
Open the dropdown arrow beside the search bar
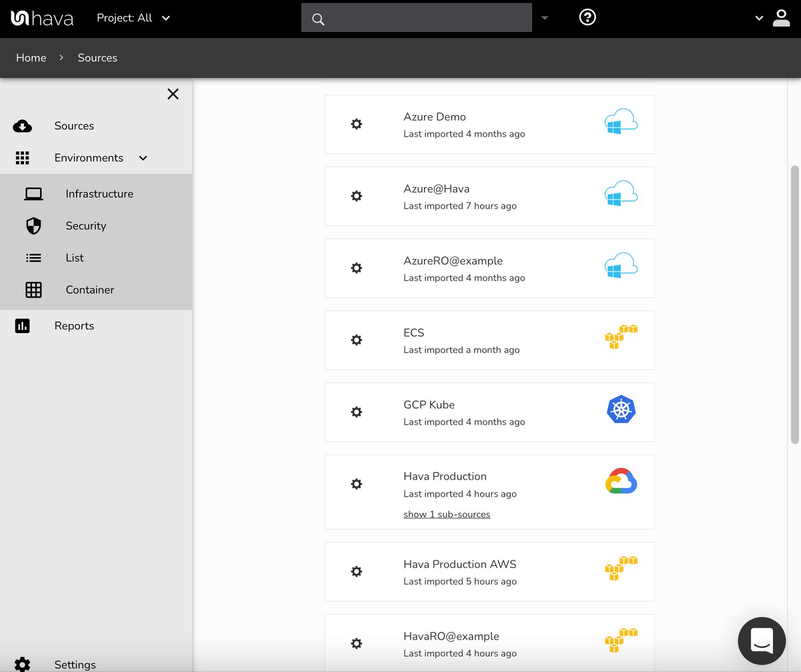coord(544,18)
